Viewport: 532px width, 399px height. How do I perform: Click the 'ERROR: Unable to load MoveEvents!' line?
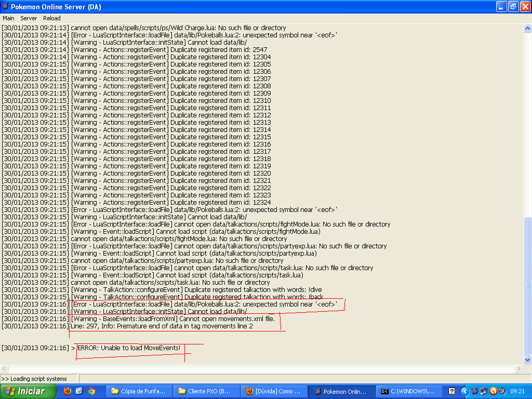[91, 348]
